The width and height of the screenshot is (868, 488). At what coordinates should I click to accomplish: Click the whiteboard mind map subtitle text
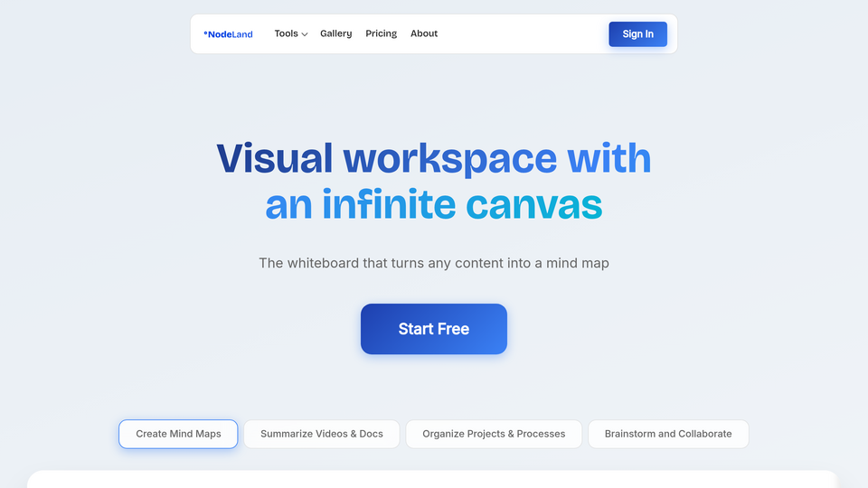coord(434,263)
